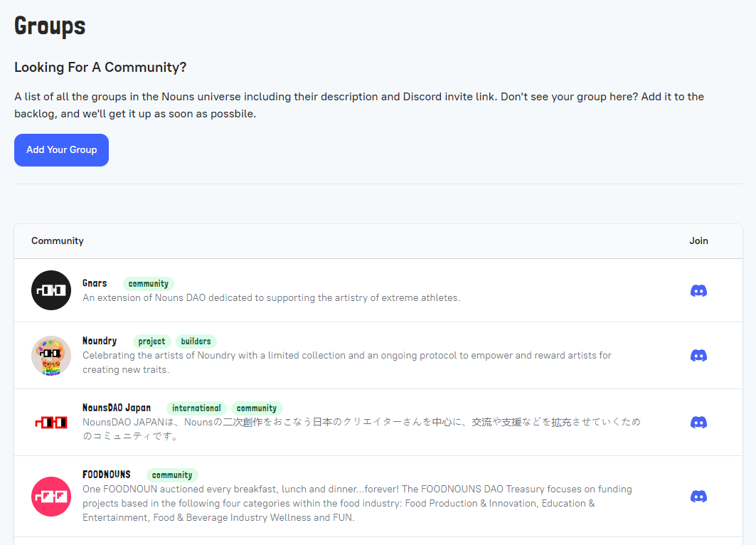Viewport: 756px width, 545px height.
Task: Click the Noundry group name
Action: (x=100, y=341)
